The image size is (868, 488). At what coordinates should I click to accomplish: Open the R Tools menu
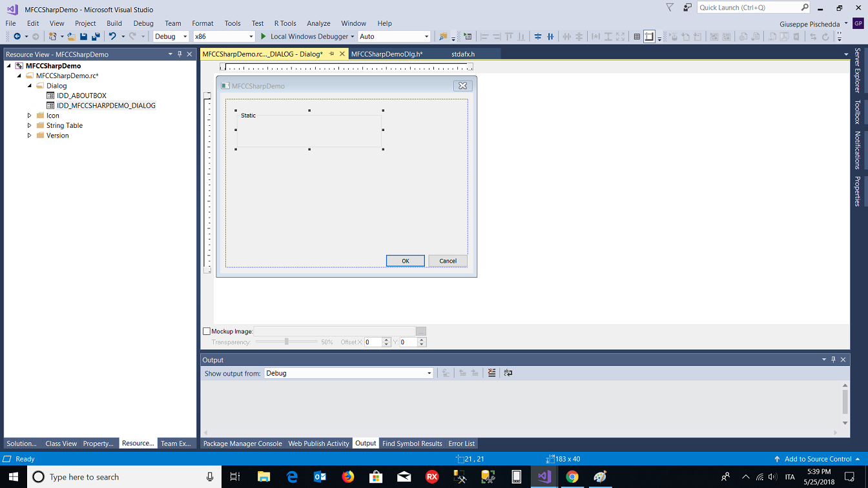click(285, 23)
